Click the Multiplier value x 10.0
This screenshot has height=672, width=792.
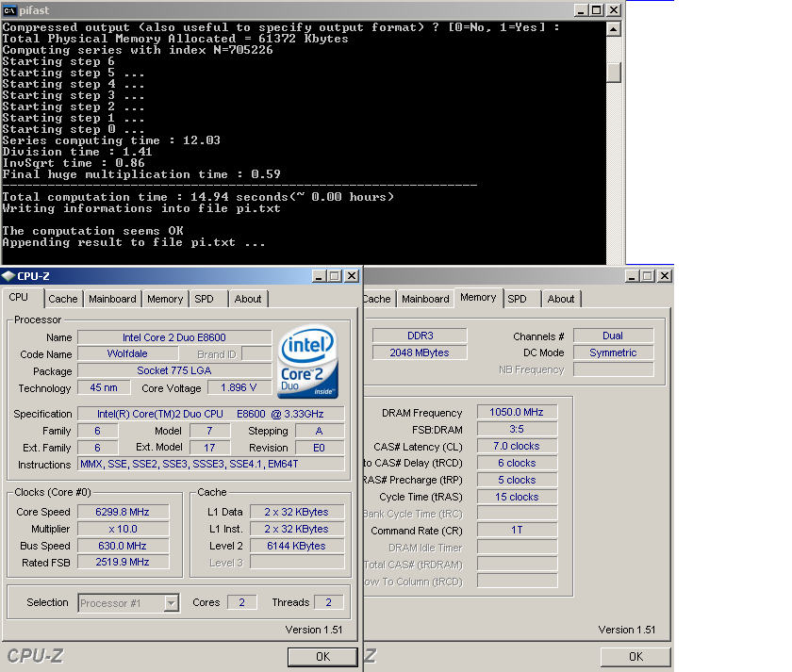(x=123, y=529)
